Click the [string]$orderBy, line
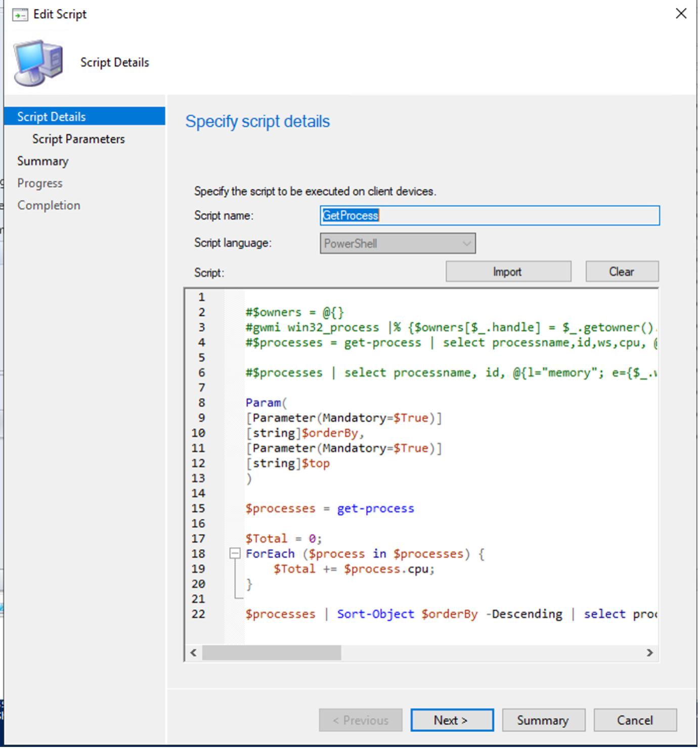Screen dimensions: 700x749 click(306, 434)
